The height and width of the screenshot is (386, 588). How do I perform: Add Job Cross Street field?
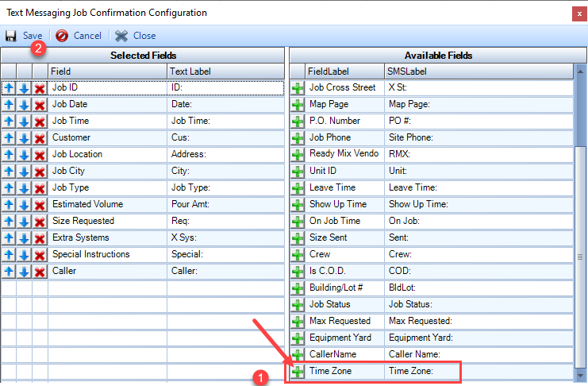pos(298,88)
